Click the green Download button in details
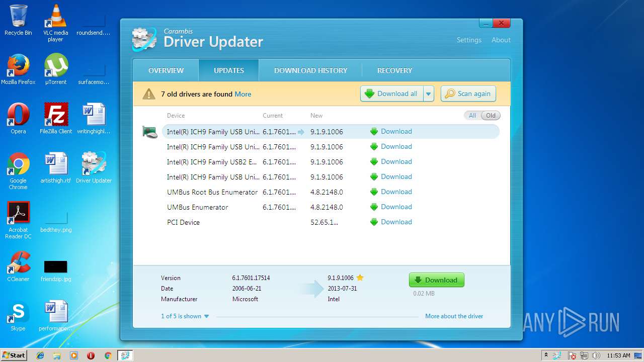644x362 pixels. (437, 280)
